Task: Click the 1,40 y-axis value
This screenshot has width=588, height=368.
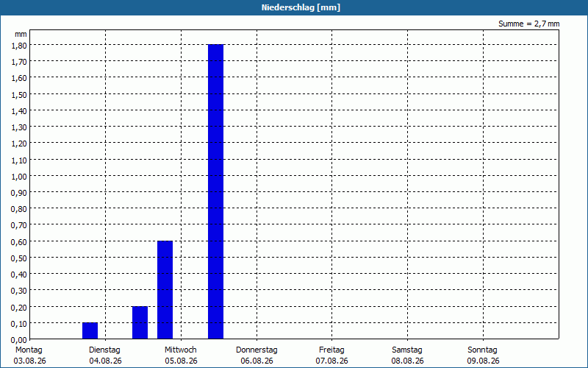Action: pos(19,111)
